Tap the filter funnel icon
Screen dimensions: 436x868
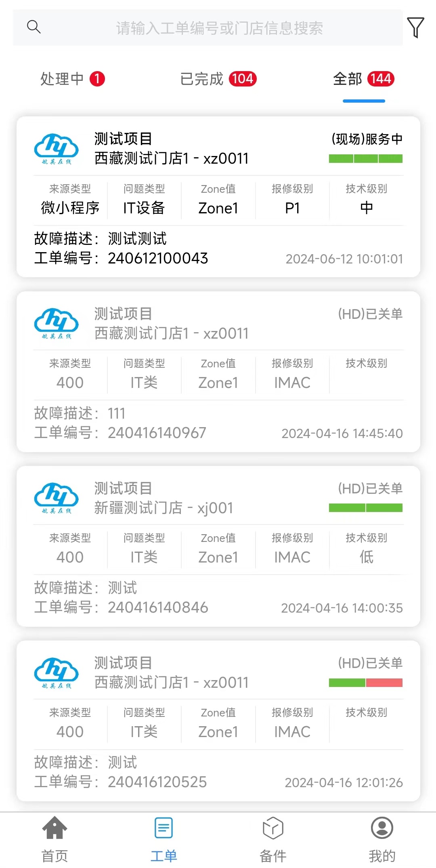pos(415,27)
